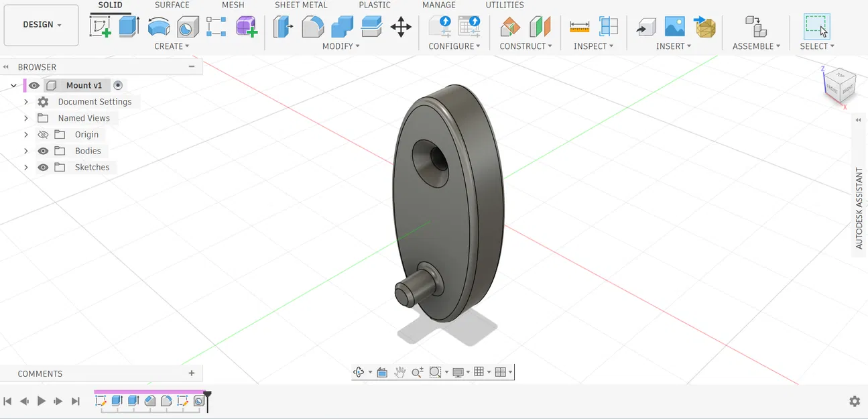The image size is (868, 419).
Task: Show the hidden Origin folder via eye
Action: (43, 134)
